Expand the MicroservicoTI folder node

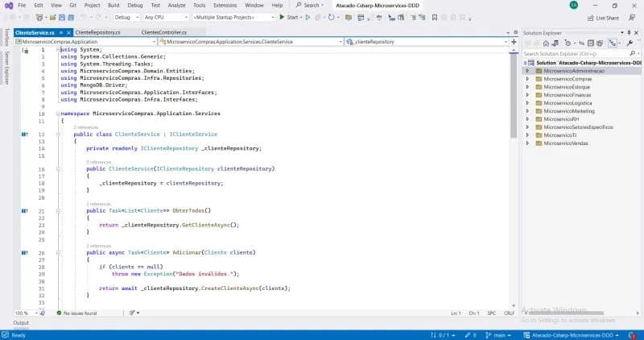pos(528,135)
